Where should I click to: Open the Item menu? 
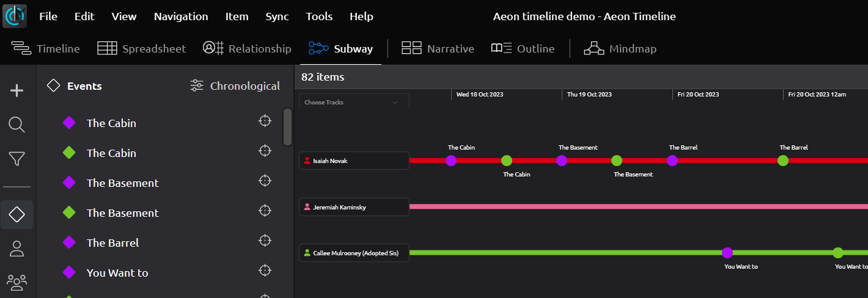point(237,16)
